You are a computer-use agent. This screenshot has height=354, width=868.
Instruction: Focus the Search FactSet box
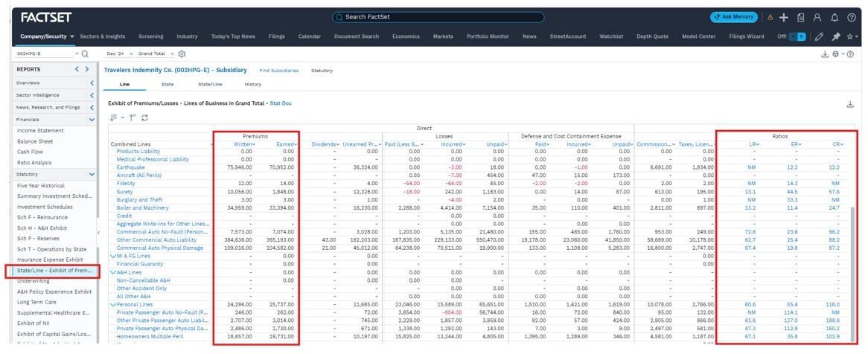click(438, 17)
